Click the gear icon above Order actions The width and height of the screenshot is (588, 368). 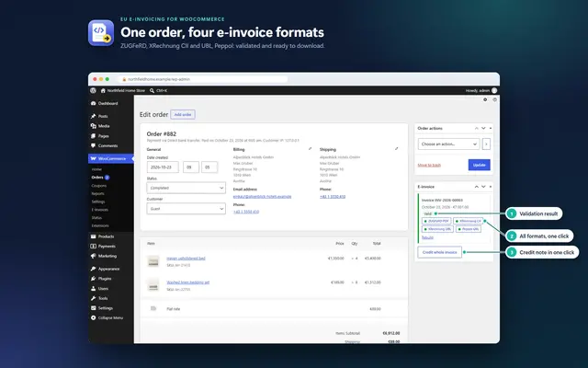pyautogui.click(x=485, y=100)
